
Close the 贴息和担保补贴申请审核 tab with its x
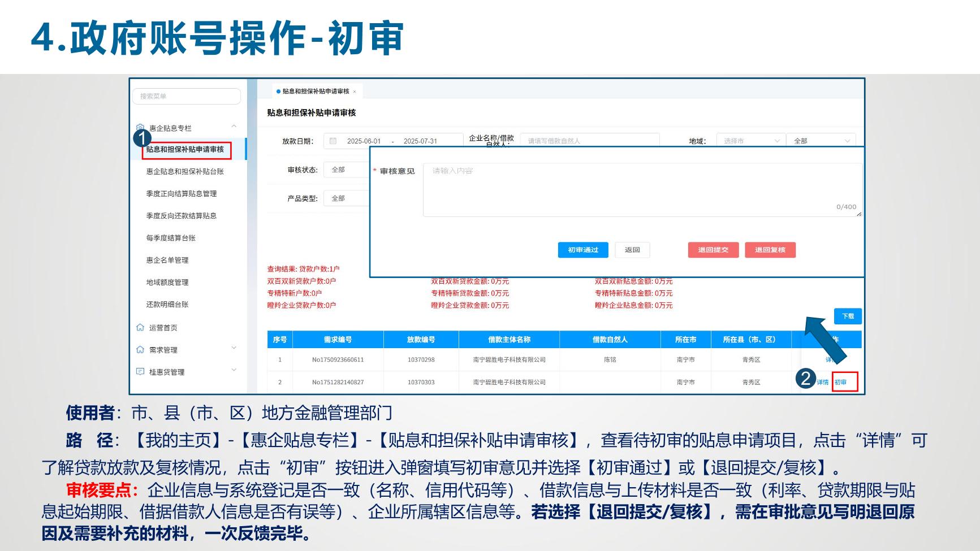(355, 92)
